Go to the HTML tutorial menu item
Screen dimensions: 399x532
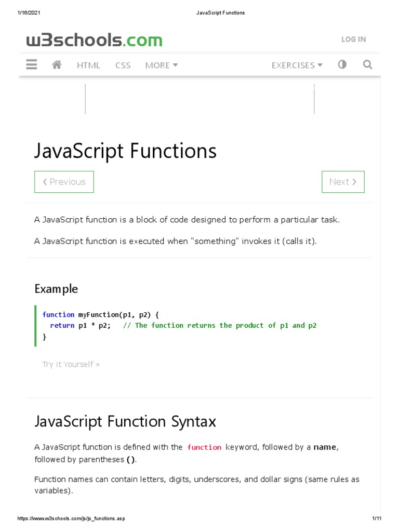coord(88,65)
